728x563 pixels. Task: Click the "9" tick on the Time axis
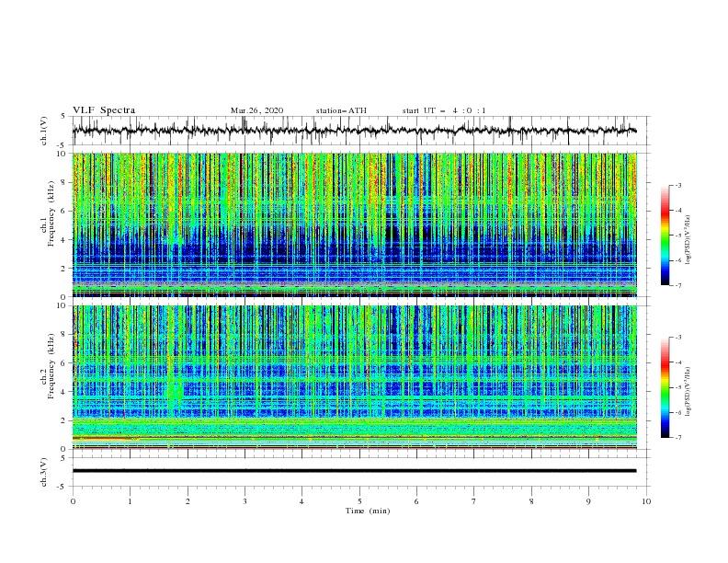click(x=588, y=501)
